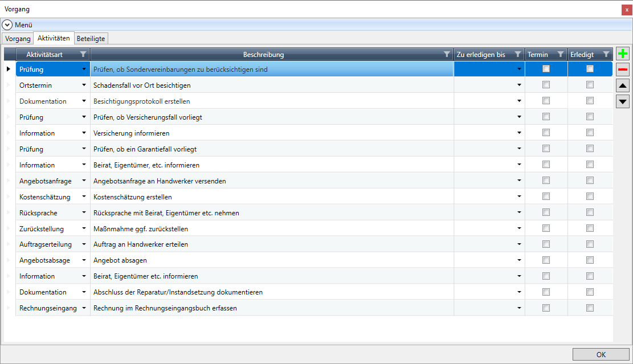This screenshot has height=364, width=633.
Task: Click the OK button
Action: click(x=601, y=354)
